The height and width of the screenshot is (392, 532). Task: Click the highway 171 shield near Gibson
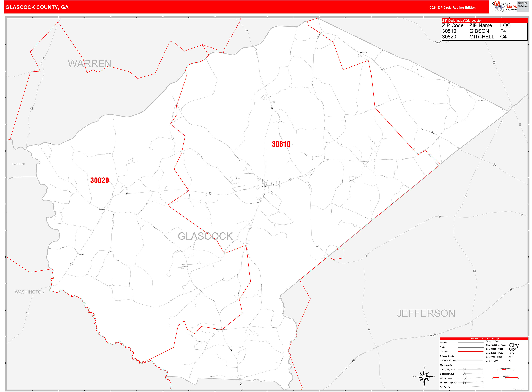pos(264,194)
